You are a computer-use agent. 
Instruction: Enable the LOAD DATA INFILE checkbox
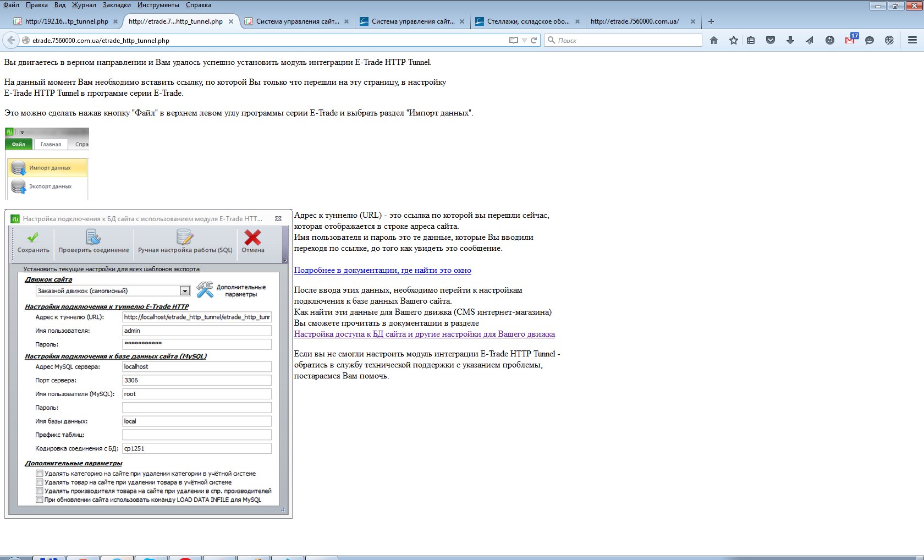coord(40,499)
